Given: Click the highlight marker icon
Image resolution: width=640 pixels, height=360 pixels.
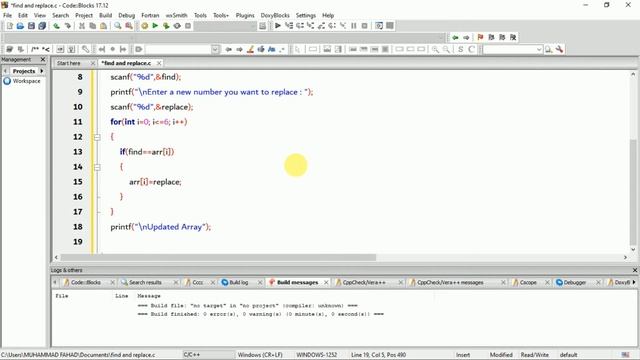Looking at the screenshot, I should [x=250, y=49].
